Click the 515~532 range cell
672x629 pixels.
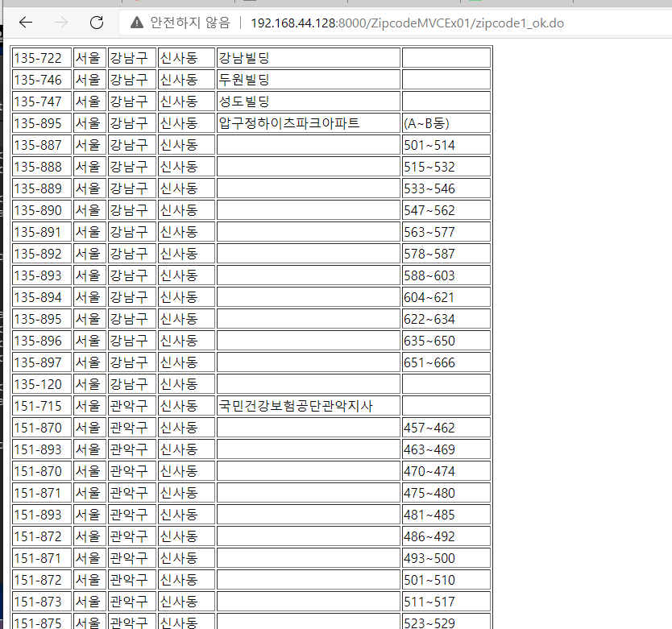pyautogui.click(x=446, y=167)
